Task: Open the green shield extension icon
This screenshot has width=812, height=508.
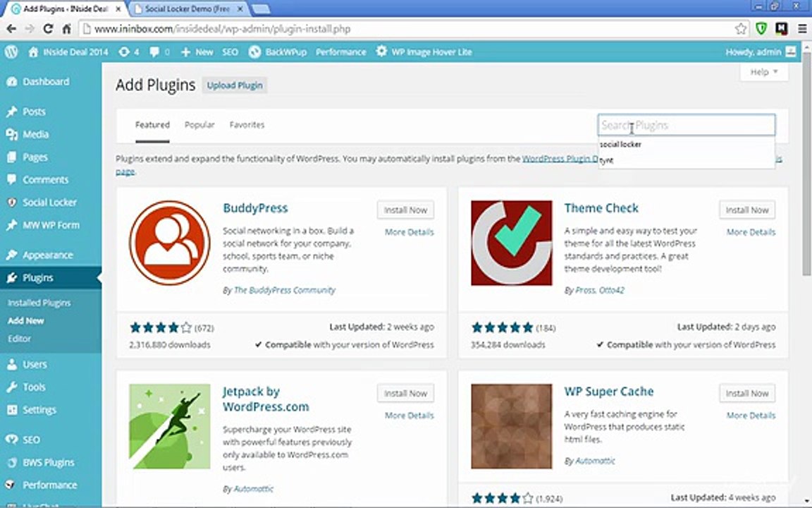Action: pos(761,29)
